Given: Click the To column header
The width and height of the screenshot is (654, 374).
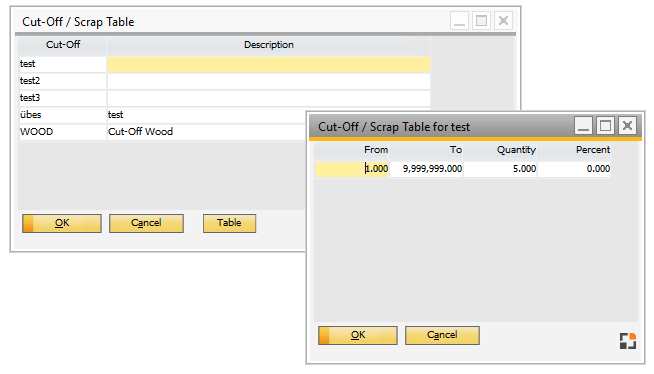Looking at the screenshot, I should coord(426,150).
